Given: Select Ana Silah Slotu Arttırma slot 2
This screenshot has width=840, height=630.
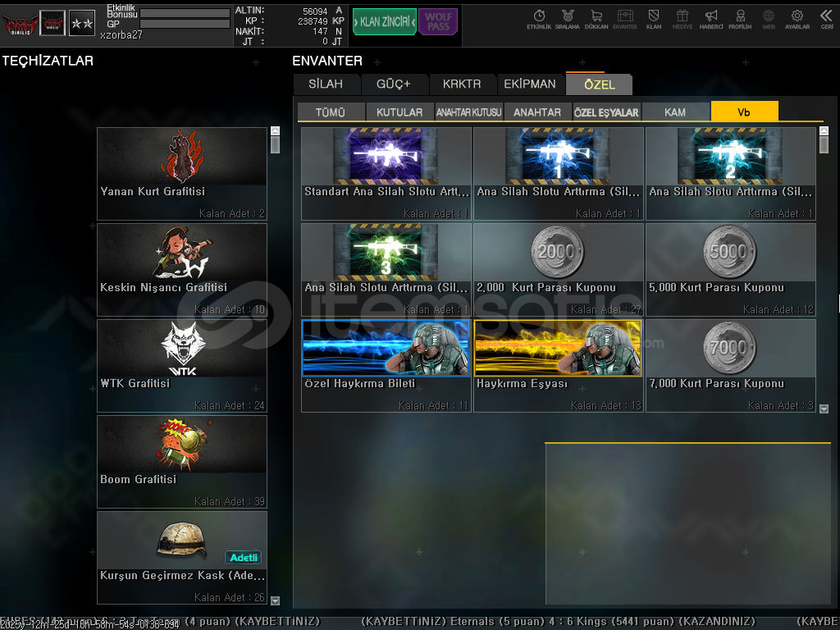Looking at the screenshot, I should pos(731,174).
